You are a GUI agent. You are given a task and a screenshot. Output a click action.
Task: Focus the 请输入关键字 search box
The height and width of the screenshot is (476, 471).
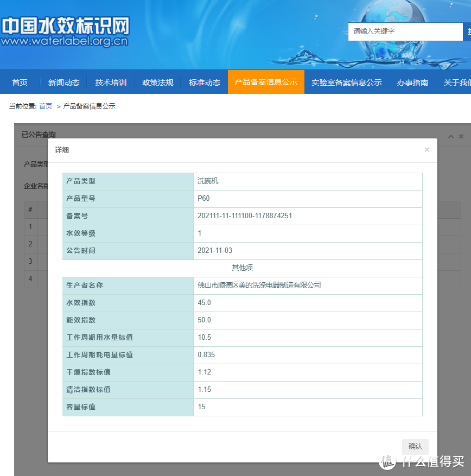(404, 31)
